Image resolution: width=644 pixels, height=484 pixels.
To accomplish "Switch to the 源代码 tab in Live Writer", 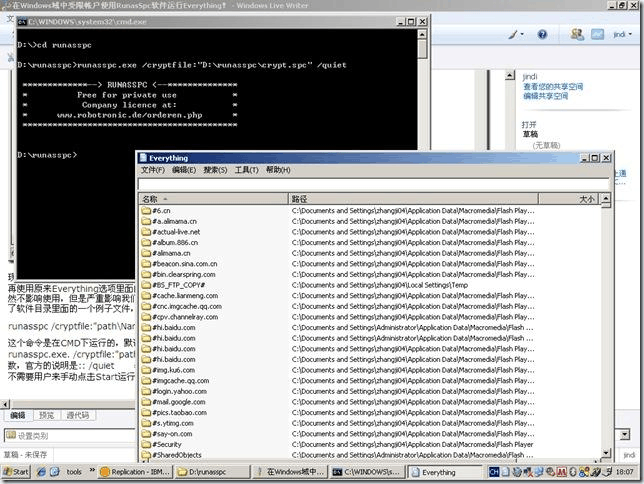I will [x=78, y=415].
